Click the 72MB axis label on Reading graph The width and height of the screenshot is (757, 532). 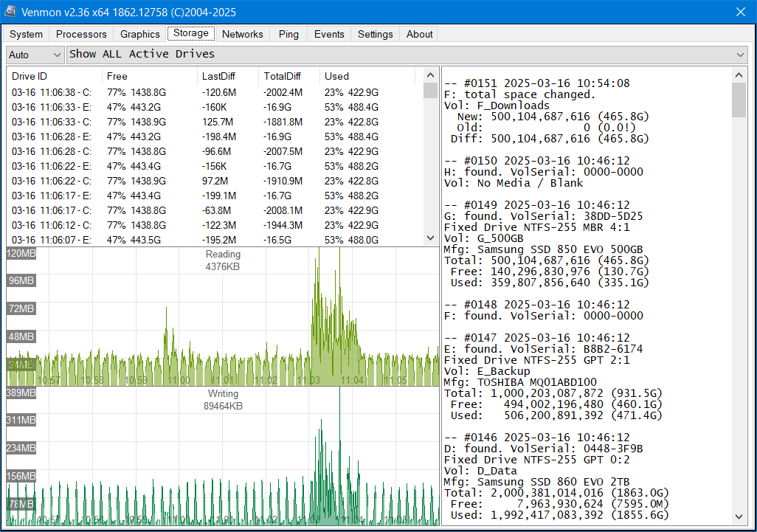[21, 308]
